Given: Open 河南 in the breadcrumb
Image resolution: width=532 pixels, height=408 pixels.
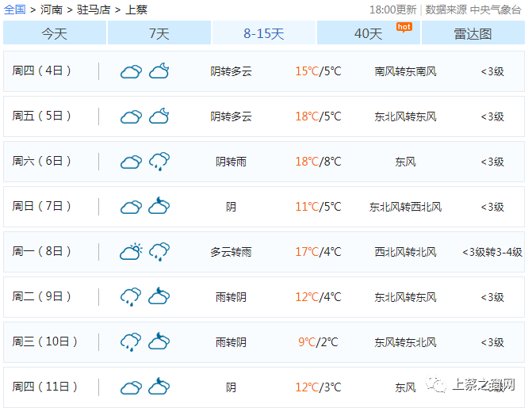Looking at the screenshot, I should point(52,10).
